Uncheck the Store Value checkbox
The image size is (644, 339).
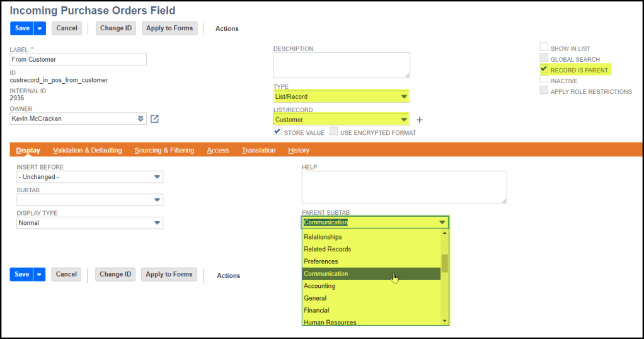pos(277,132)
